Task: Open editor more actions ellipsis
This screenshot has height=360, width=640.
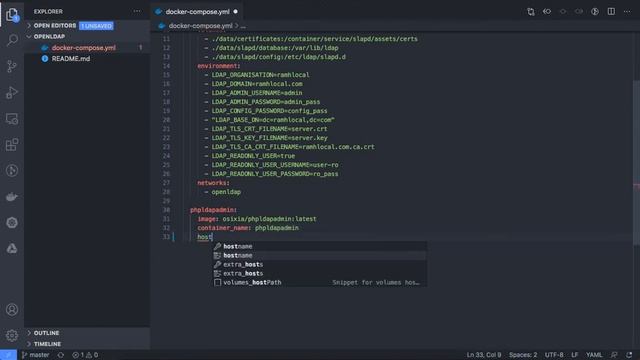Action: pos(627,11)
